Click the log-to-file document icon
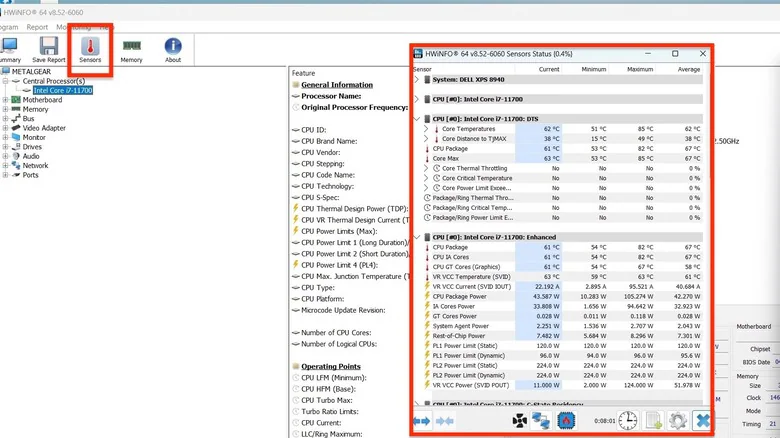 click(x=653, y=421)
